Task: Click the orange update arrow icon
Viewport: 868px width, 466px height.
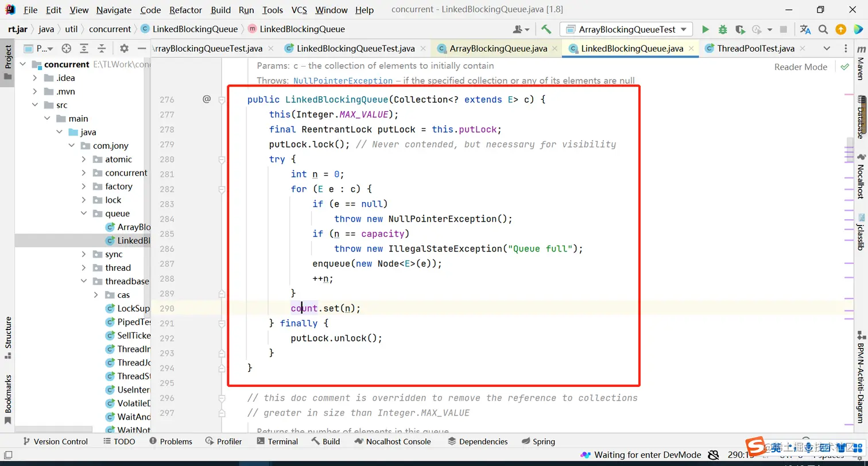Action: click(x=840, y=29)
